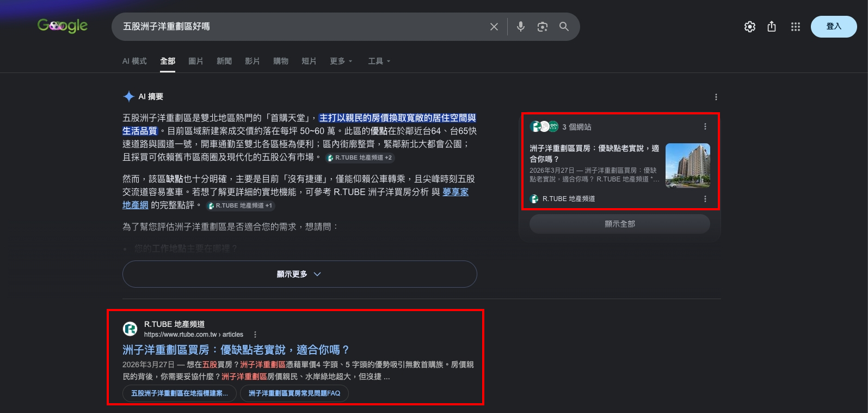
Task: Start voice search with the microphone
Action: coord(521,26)
